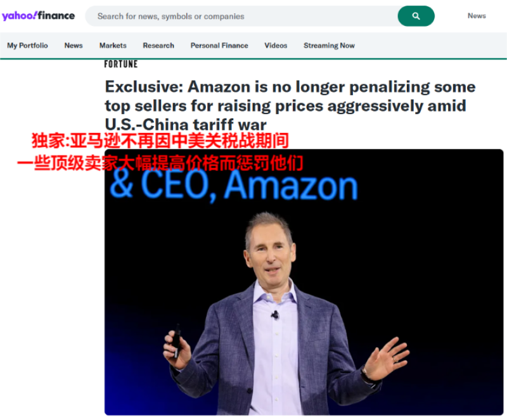Click the News link at top right

477,16
